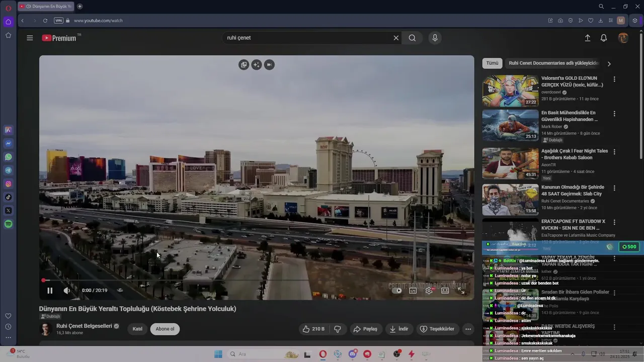Open Spotify in the Opera sidebar

pyautogui.click(x=8, y=224)
